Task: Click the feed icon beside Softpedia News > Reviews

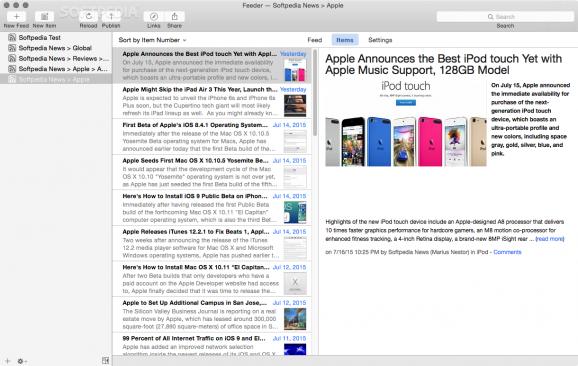Action: (12, 59)
